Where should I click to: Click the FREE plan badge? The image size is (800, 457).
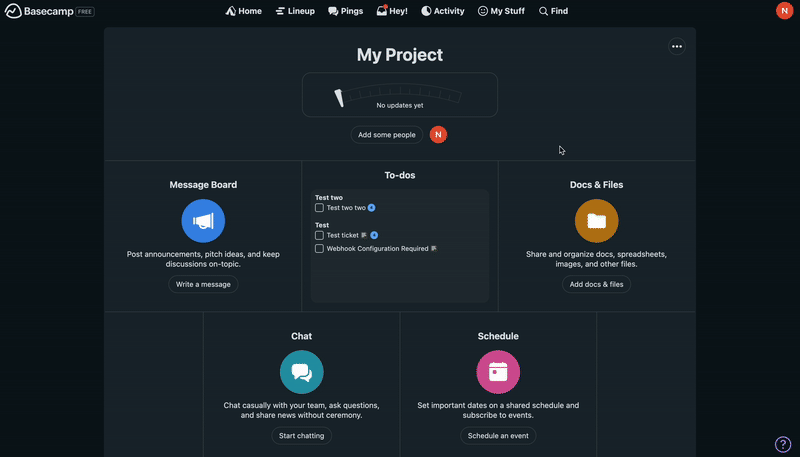pyautogui.click(x=85, y=11)
